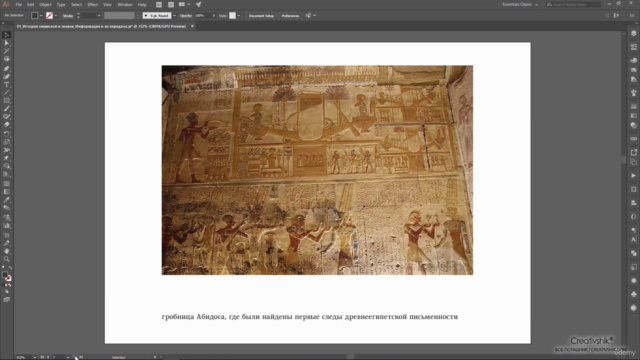This screenshot has width=640, height=360.
Task: Go to first artboard in status bar
Action: (x=42, y=357)
